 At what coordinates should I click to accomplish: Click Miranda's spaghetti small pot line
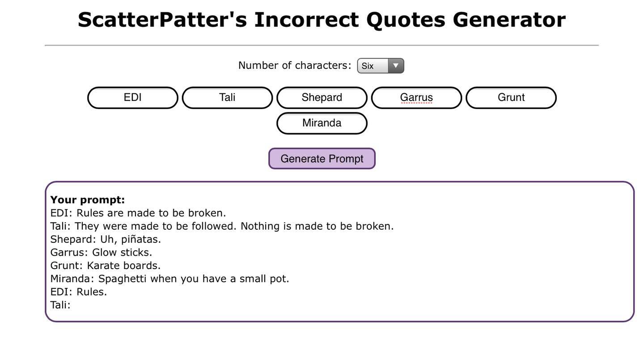pos(169,278)
